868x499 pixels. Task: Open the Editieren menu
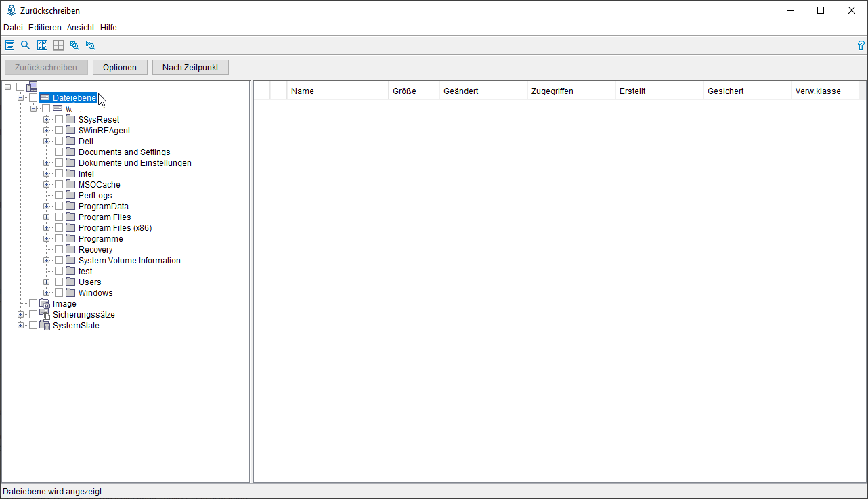click(45, 28)
